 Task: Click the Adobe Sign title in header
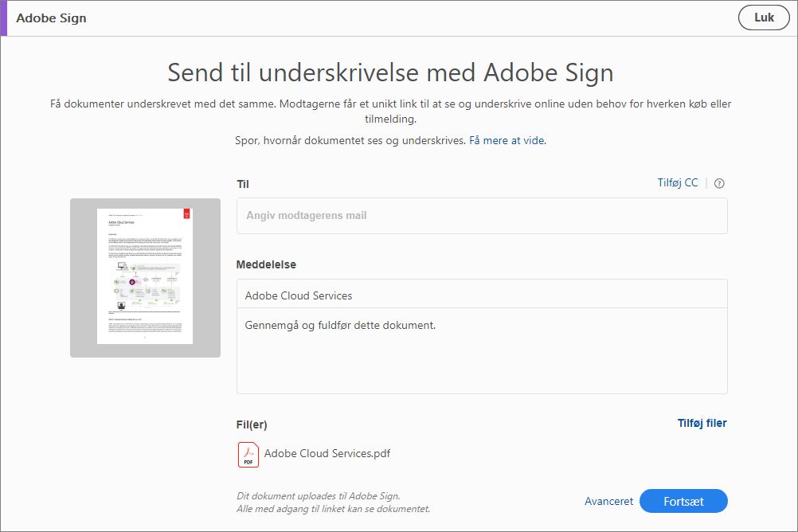pos(51,18)
